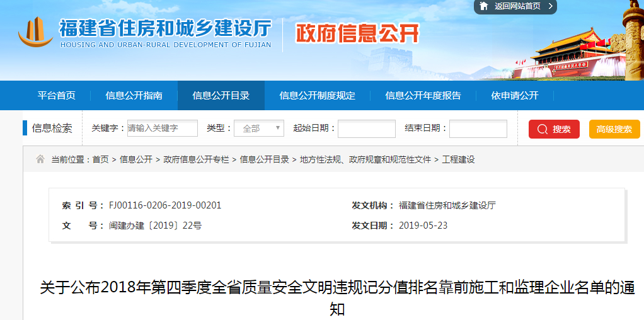Viewport: 644px width, 320px height.
Task: Focus the 关键字 keyword input field
Action: pos(162,129)
